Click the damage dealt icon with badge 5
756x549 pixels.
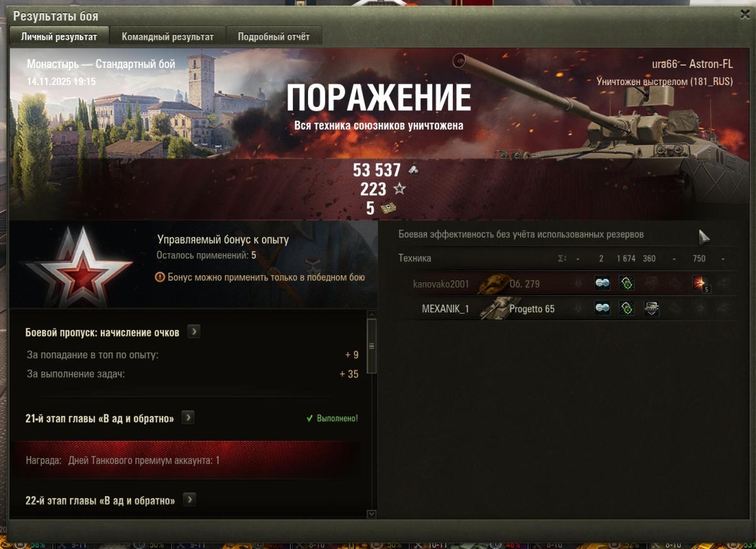click(x=699, y=284)
